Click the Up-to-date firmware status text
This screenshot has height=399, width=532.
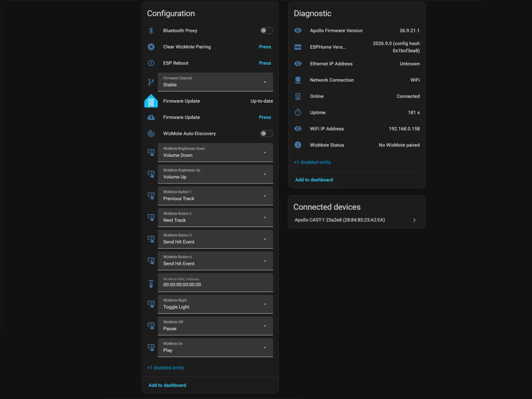[262, 101]
